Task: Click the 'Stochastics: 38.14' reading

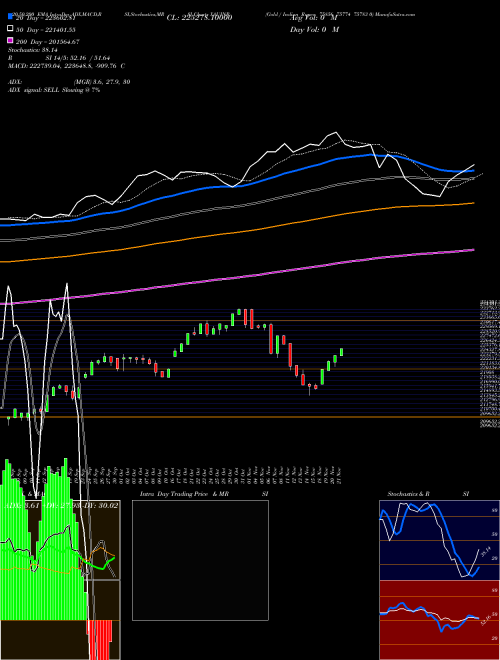Action: click(x=33, y=50)
